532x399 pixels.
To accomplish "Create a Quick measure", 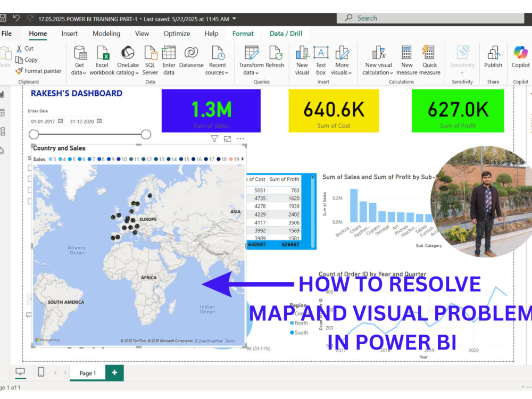I will click(429, 61).
